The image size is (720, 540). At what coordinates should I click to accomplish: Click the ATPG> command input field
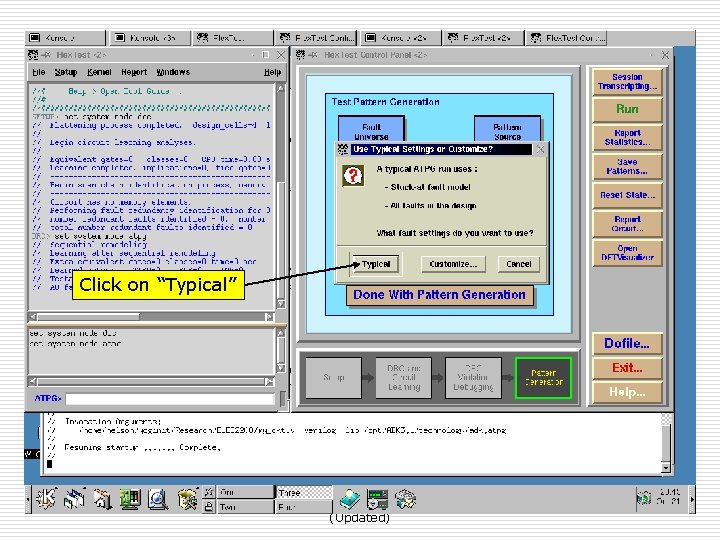(170, 399)
